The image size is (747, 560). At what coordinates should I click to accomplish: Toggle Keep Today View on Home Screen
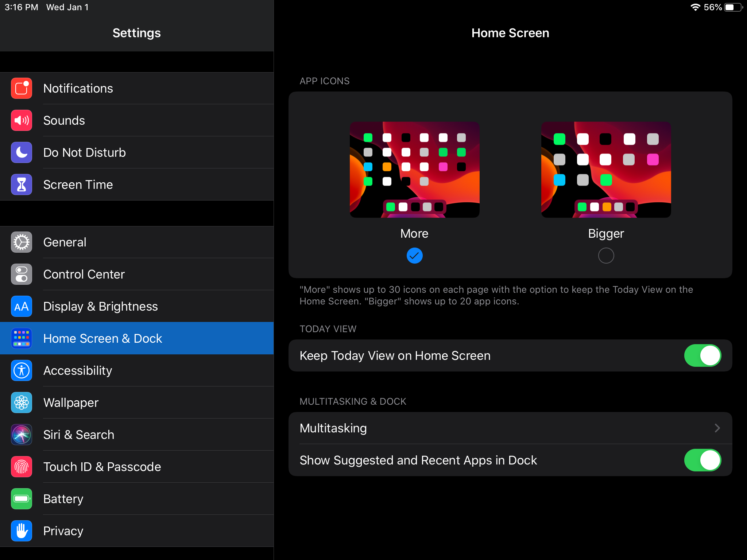pyautogui.click(x=702, y=356)
